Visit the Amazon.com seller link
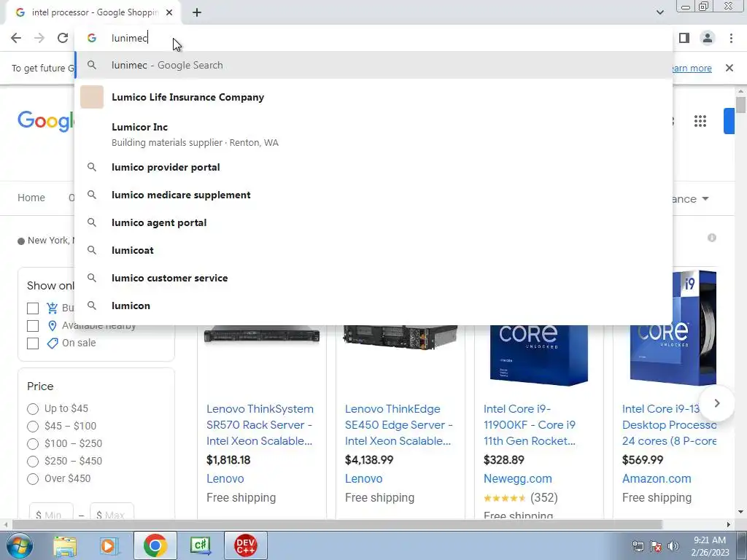The width and height of the screenshot is (747, 560). coord(657,478)
